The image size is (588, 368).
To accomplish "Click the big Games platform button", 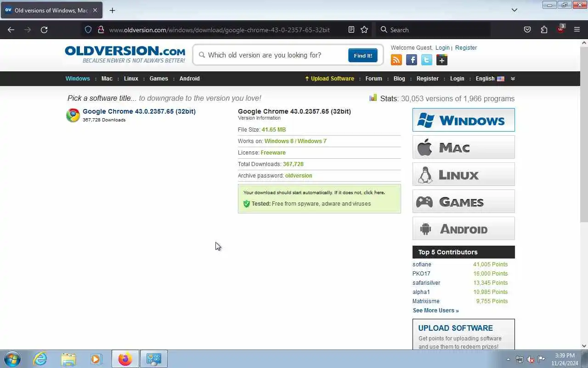I will (464, 201).
